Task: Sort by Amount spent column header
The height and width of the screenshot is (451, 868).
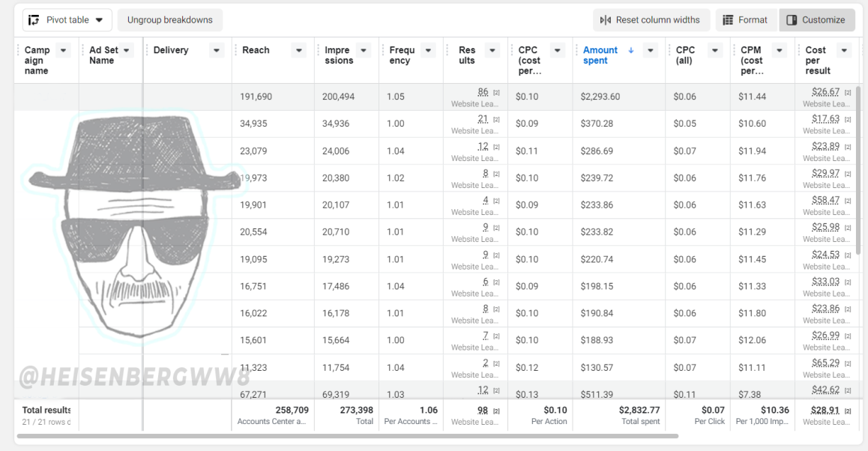Action: point(600,55)
